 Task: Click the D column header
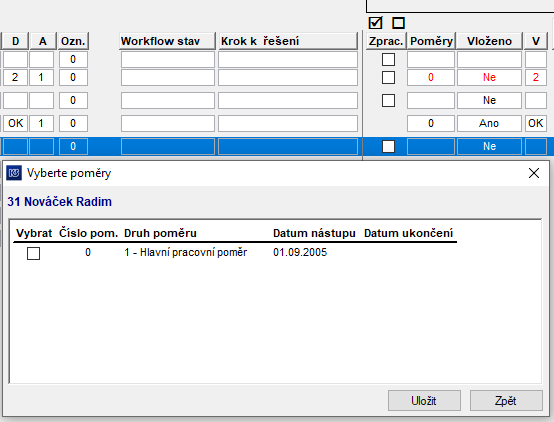pyautogui.click(x=15, y=41)
